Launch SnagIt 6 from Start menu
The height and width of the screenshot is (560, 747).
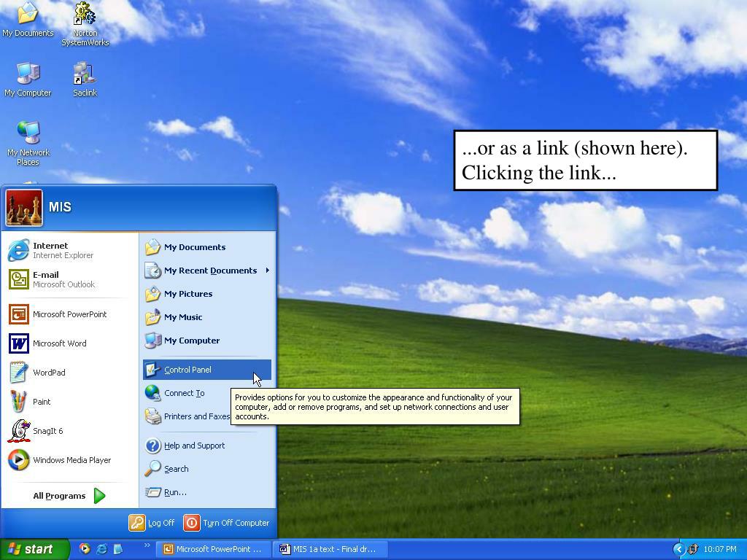point(69,430)
